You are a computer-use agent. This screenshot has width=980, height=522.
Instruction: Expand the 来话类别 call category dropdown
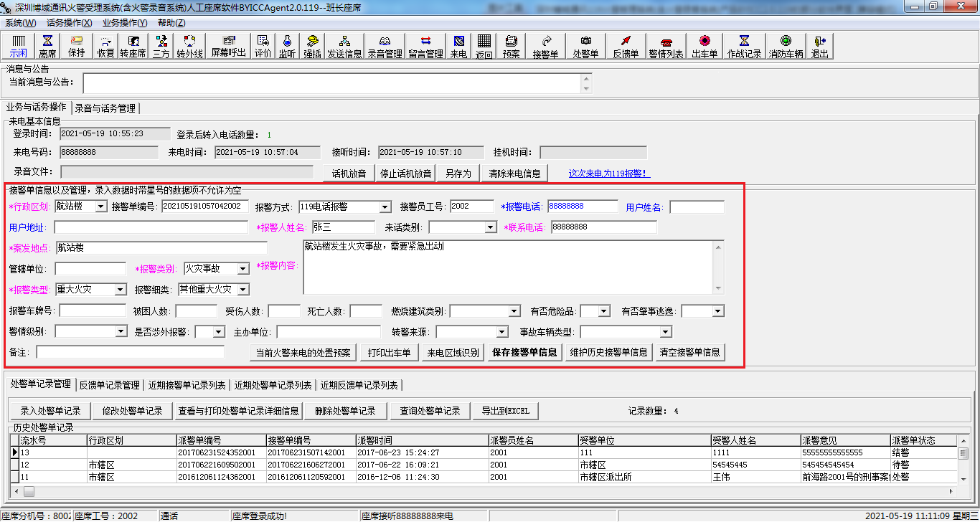click(491, 227)
